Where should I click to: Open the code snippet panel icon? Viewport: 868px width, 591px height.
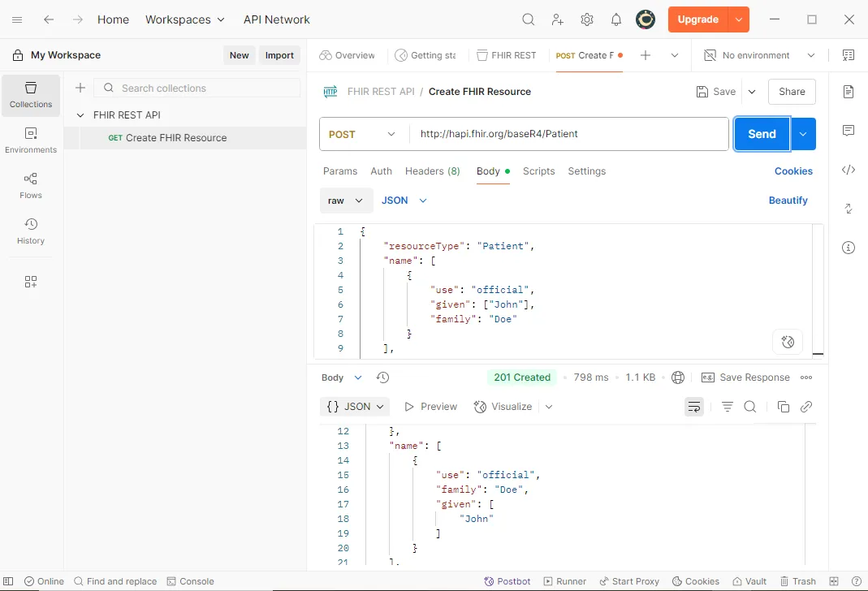(x=849, y=170)
